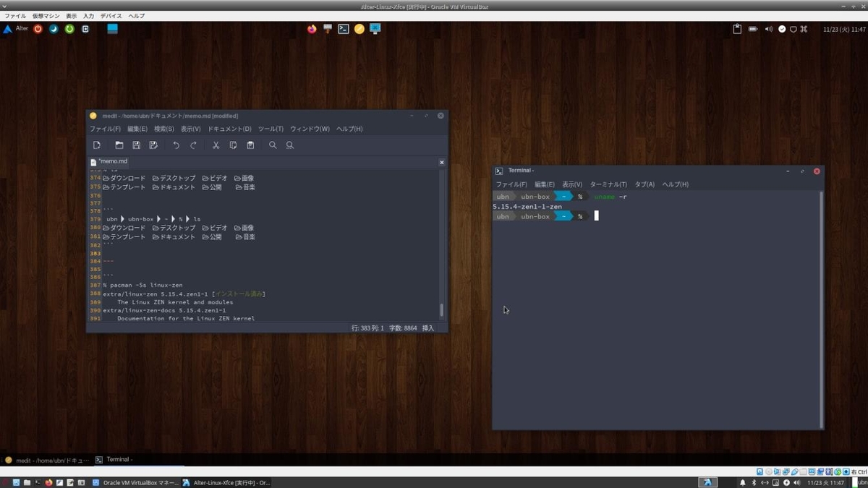This screenshot has height=488, width=868.
Task: Create a new document in medit toolbar
Action: pos(97,145)
